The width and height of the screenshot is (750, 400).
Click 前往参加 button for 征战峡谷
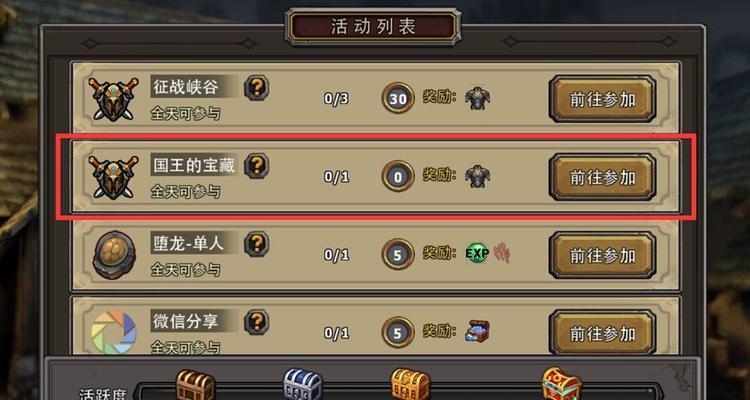pos(602,99)
